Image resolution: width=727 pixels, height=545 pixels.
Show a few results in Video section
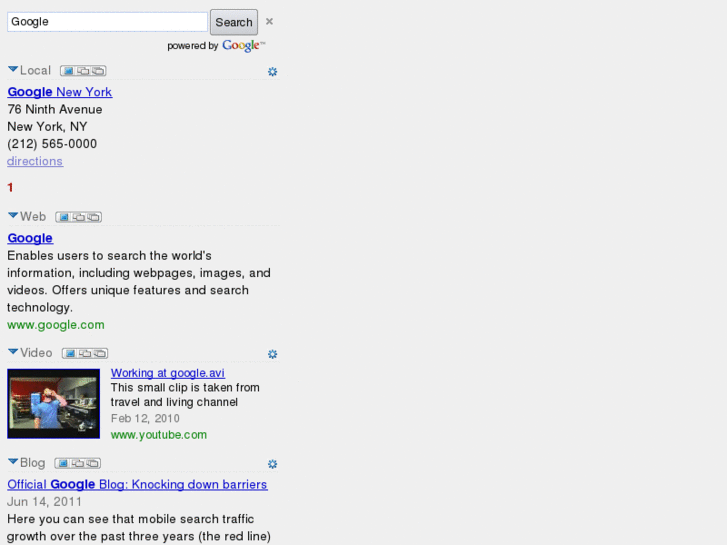85,353
